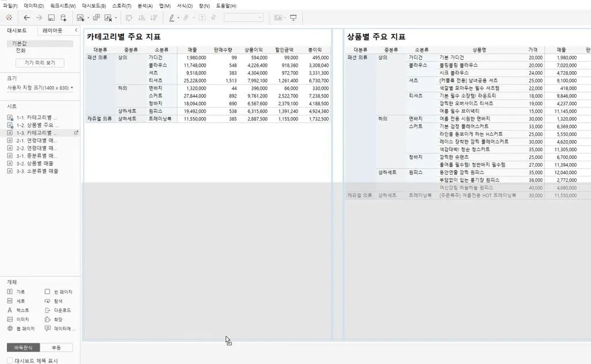Click the Tableau start page logo icon

pyautogui.click(x=9, y=18)
